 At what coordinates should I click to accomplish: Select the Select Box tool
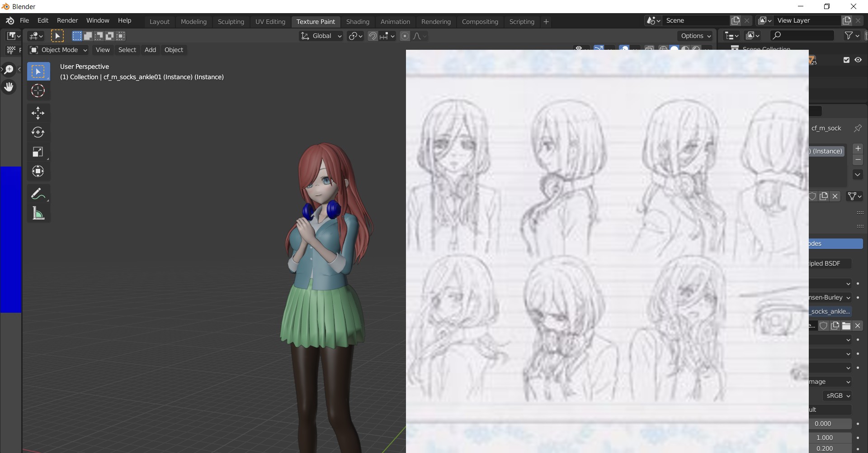pyautogui.click(x=38, y=72)
